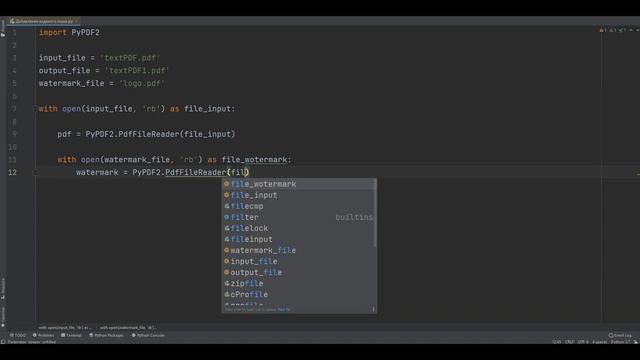This screenshot has height=360, width=640.
Task: Pick filecmp in the completion popup
Action: tap(299, 206)
